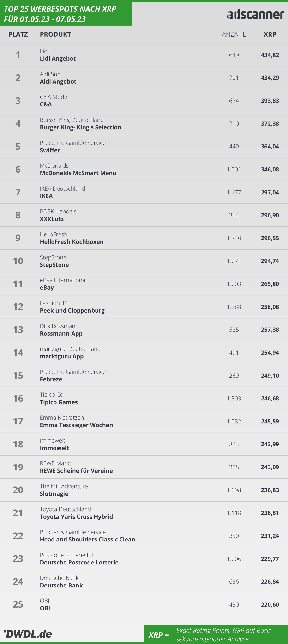This screenshot has height=644, width=288.
Task: Click the Swiffer product entry
Action: (x=50, y=150)
